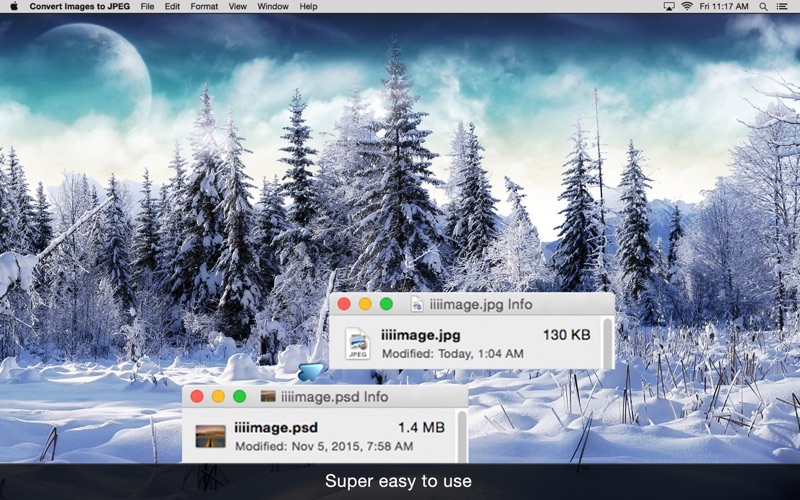Click the Modified: Nov 5, 2015, 7:58 AM text
800x500 pixels.
point(324,446)
